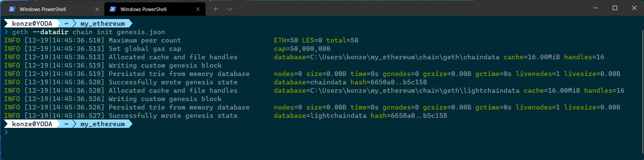644x160 pixels.
Task: Maximize the terminal window
Action: 615,8
